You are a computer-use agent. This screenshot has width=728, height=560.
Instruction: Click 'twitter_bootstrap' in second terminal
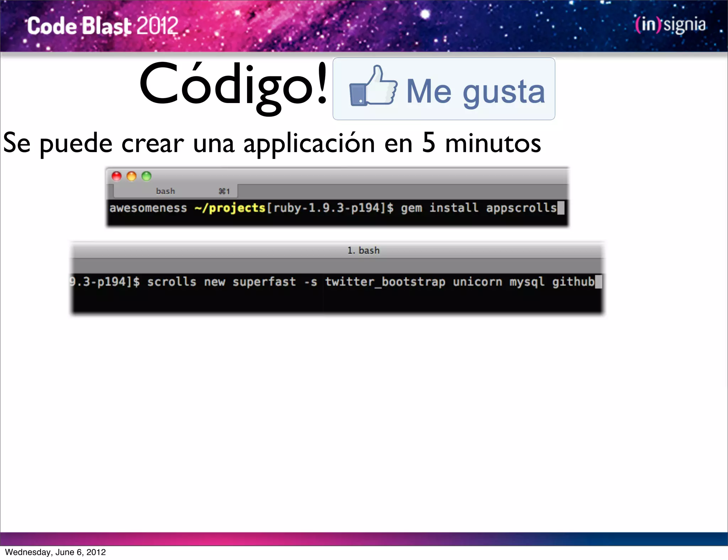pos(385,282)
